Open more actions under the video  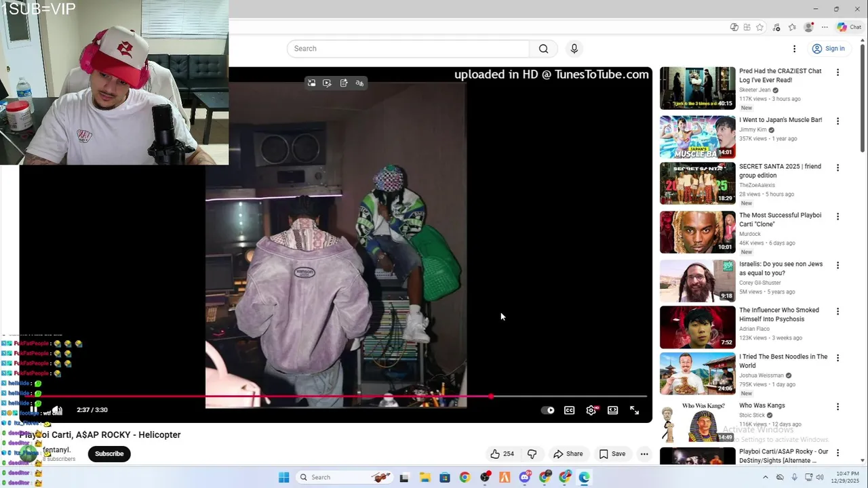644,454
